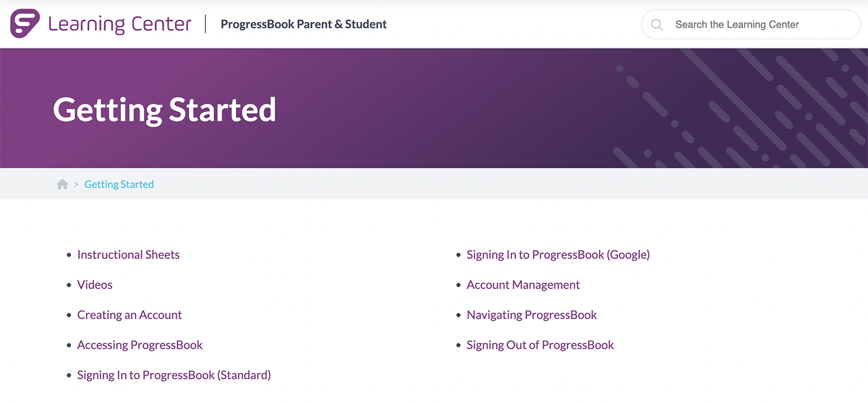Click the bullet beside Instructional Sheets
868x403 pixels.
coord(69,255)
